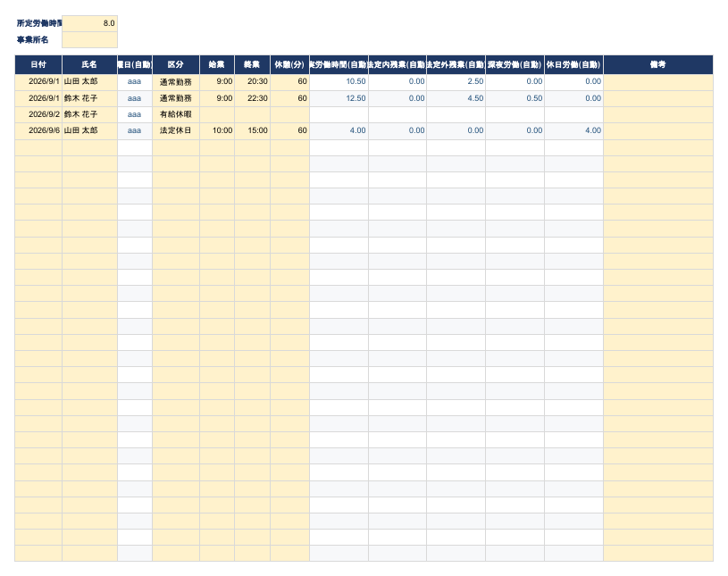Select the 始業 column header
Image resolution: width=728 pixels, height=576 pixels.
coord(217,65)
